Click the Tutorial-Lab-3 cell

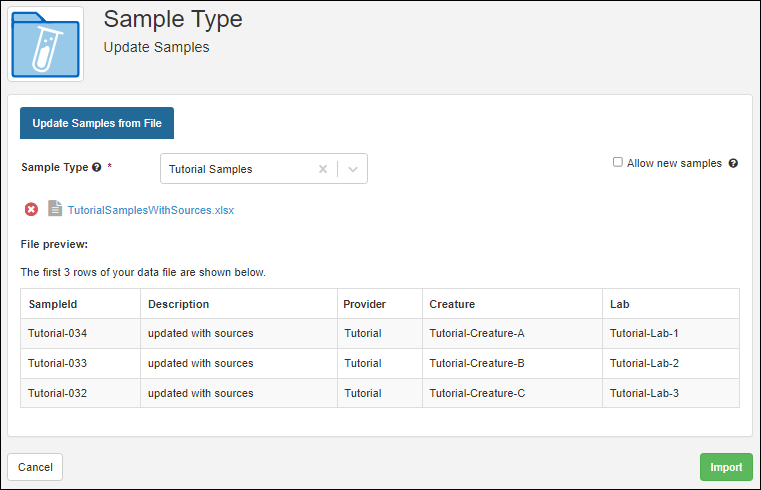click(x=644, y=393)
